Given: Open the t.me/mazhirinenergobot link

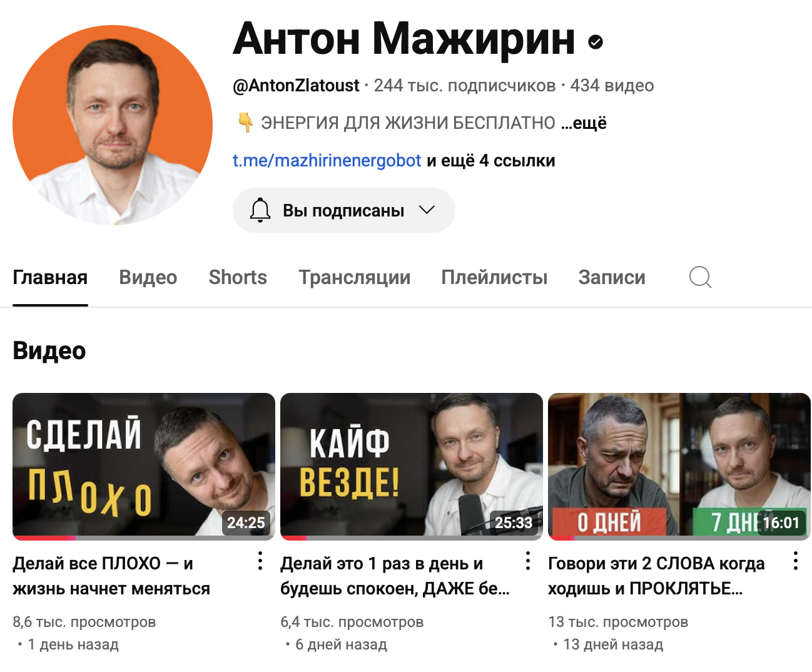Looking at the screenshot, I should tap(327, 161).
